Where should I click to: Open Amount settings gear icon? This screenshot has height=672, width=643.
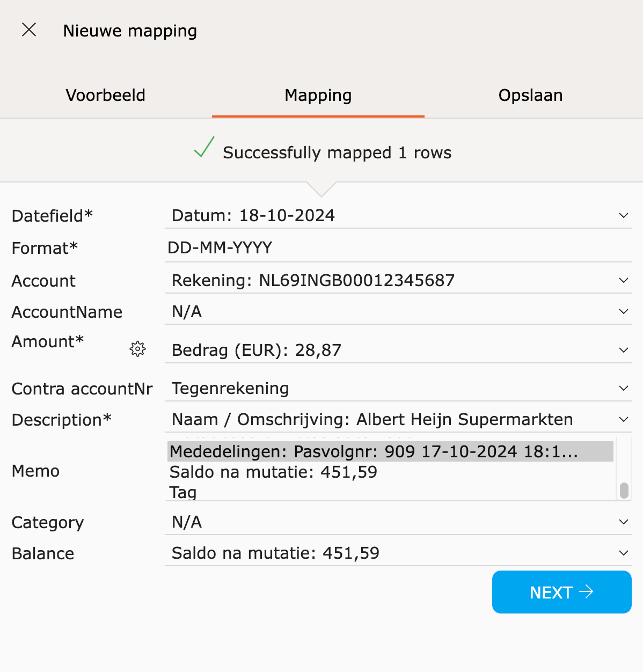pos(137,349)
